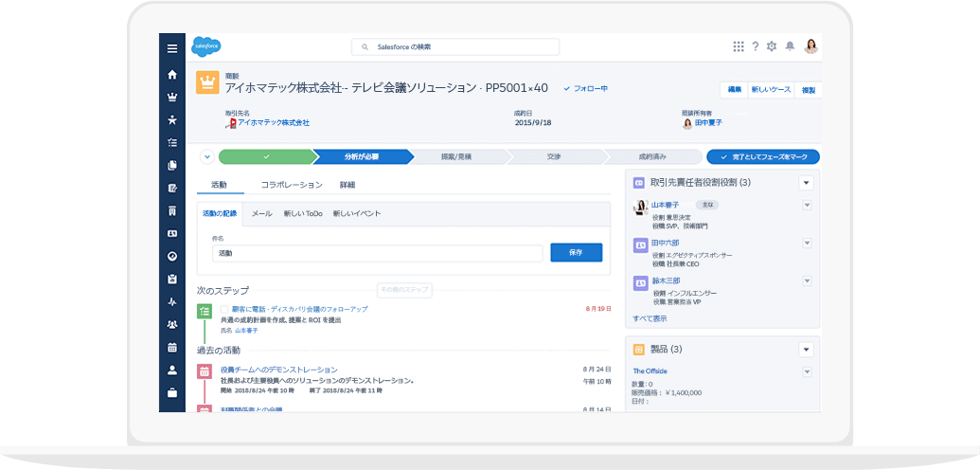Image resolution: width=980 pixels, height=470 pixels.
Task: Open dropdown for 取引先責任者役割 panel
Action: click(x=806, y=183)
